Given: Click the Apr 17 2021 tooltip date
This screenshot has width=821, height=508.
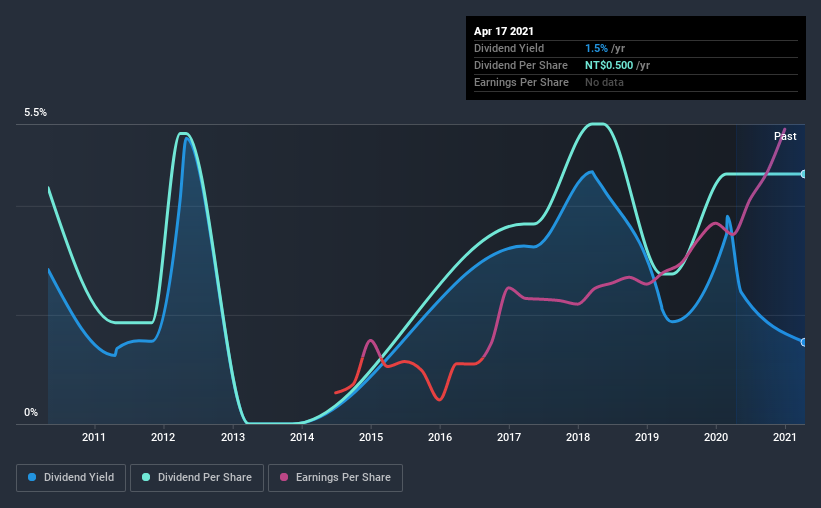Looking at the screenshot, I should (504, 31).
